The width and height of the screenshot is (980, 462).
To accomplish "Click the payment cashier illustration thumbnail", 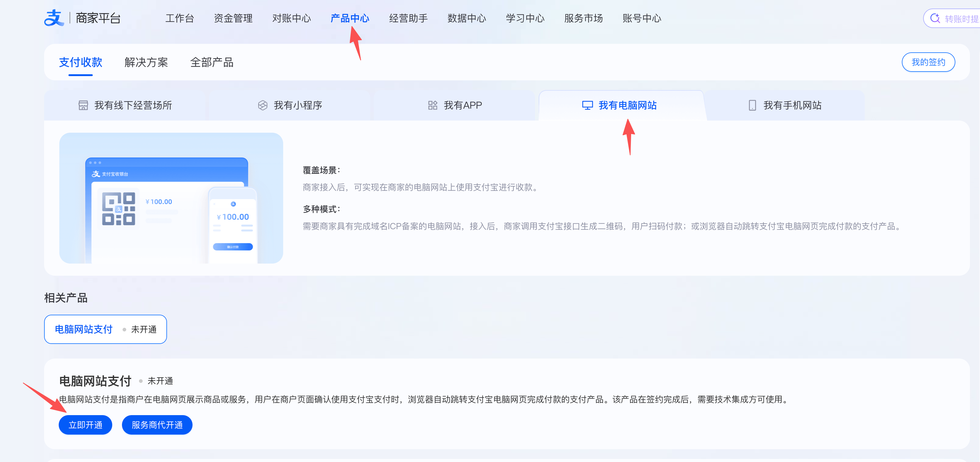I will point(171,198).
